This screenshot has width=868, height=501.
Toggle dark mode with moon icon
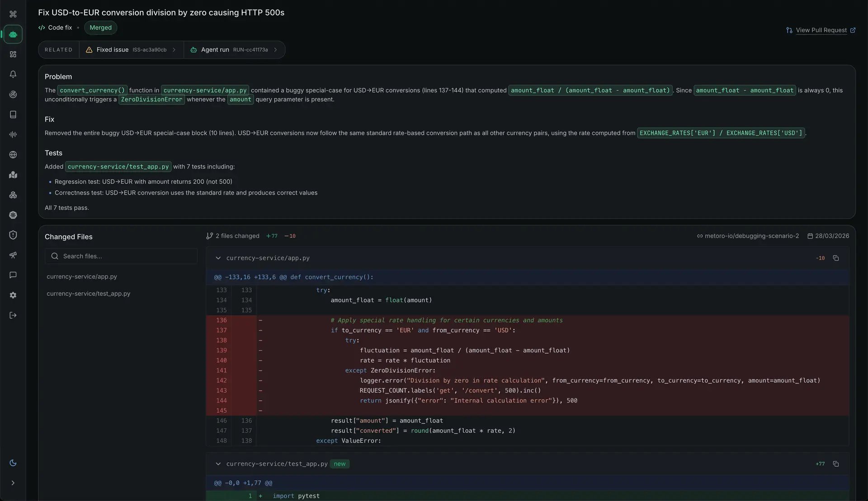coord(13,463)
